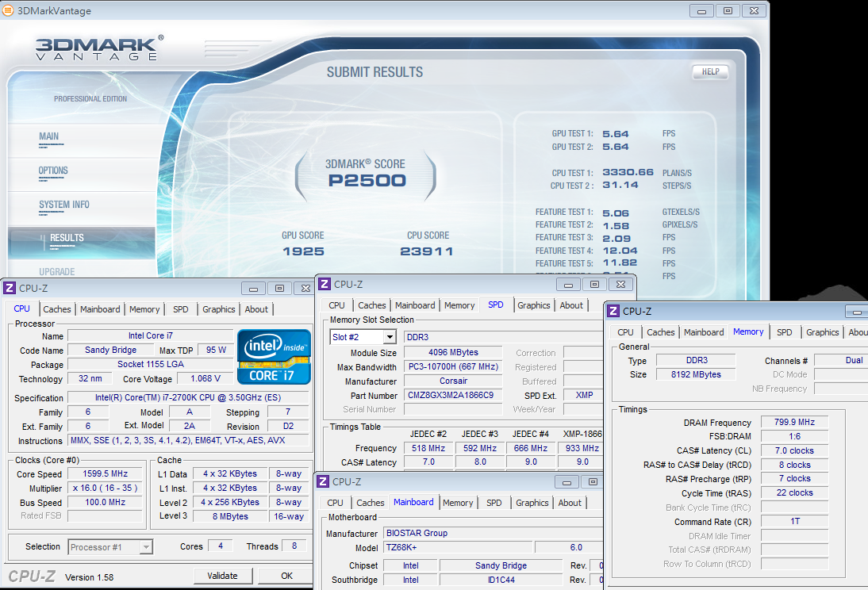Image resolution: width=868 pixels, height=590 pixels.
Task: Click the OK button in CPU-Z
Action: [286, 576]
